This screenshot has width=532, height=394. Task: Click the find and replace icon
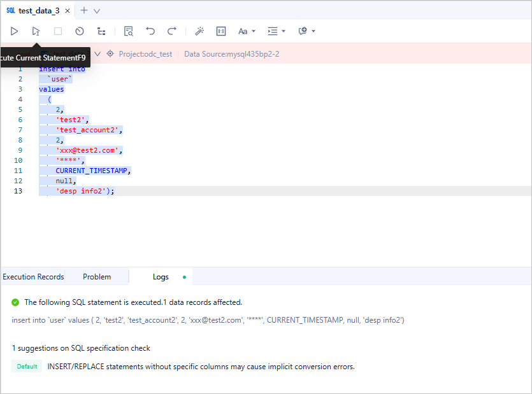tap(129, 31)
